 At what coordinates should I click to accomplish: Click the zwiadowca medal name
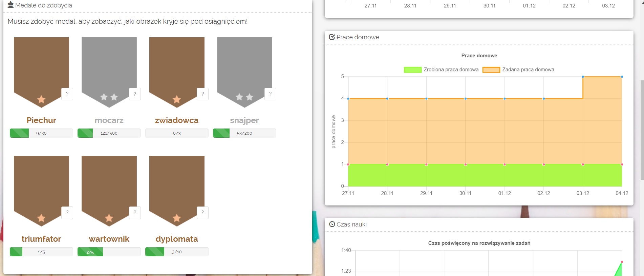(177, 120)
